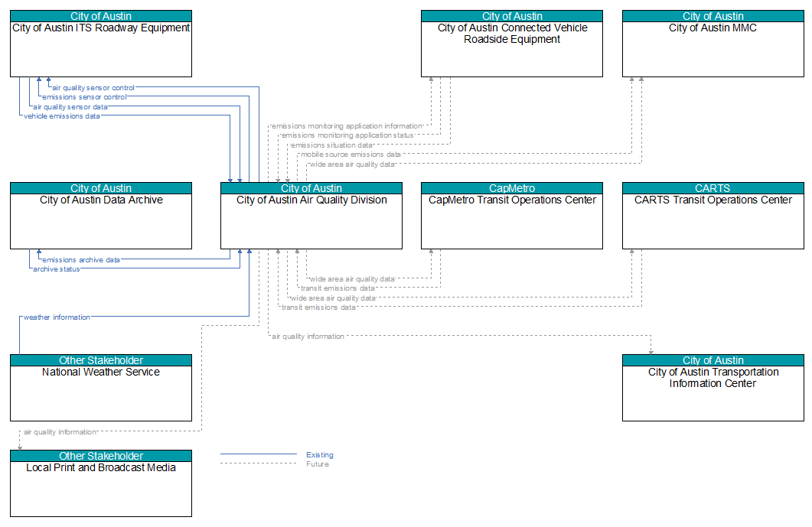Select the City of Austin ITS Roadway Equipment box
Screen dimensions: 812x527
pos(101,44)
